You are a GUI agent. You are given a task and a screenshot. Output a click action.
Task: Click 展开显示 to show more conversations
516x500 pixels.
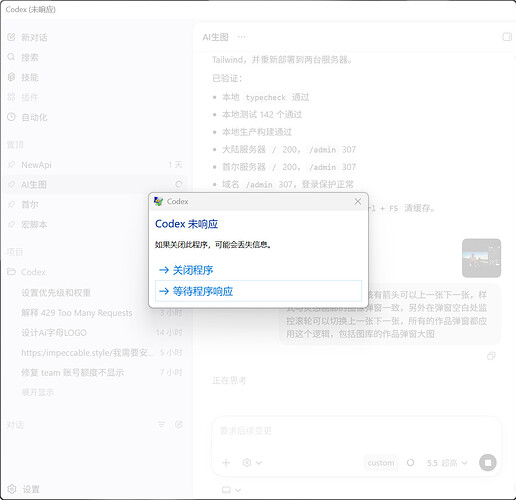[x=38, y=392]
